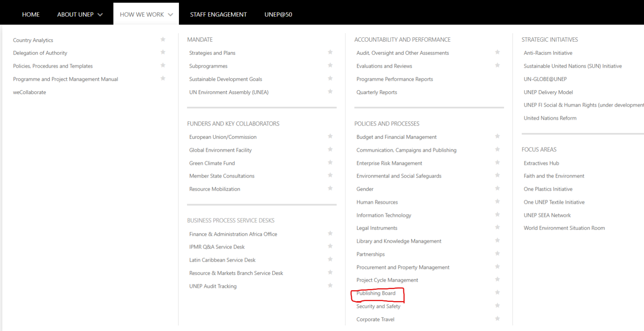Open Faith and the Environment link
This screenshot has width=644, height=331.
coord(554,176)
